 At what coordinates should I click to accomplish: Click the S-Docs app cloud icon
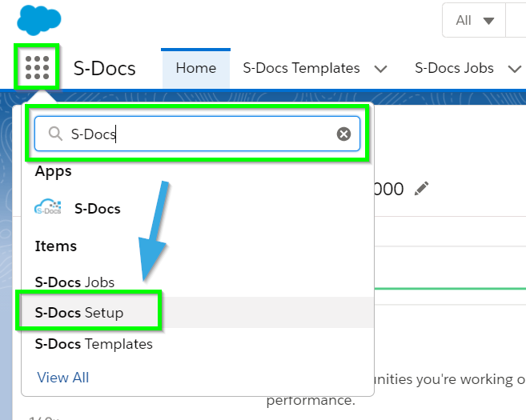(x=48, y=206)
